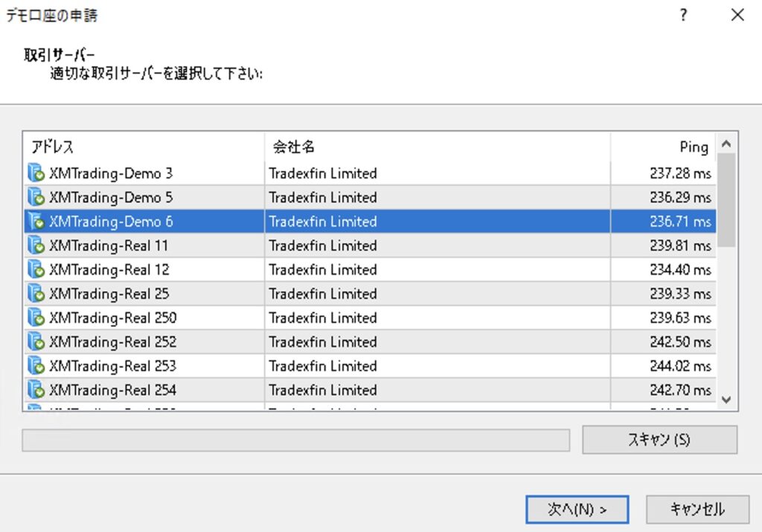The height and width of the screenshot is (532, 762).
Task: Click Tradexfin Limited in the Demo 3 row
Action: 323,173
